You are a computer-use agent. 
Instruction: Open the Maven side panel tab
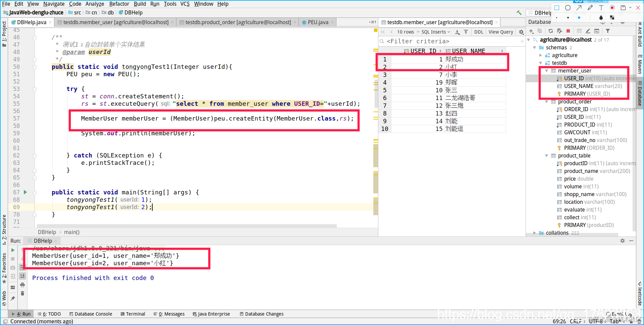click(640, 64)
